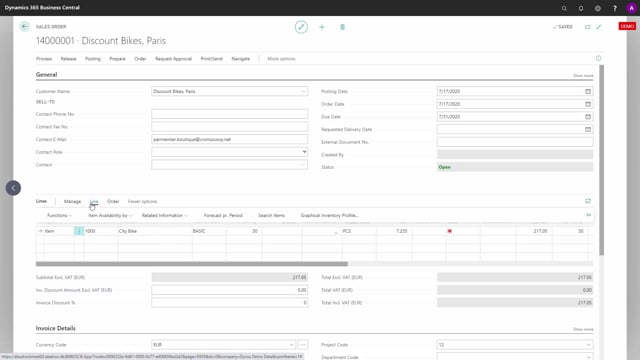This screenshot has width=640, height=360.
Task: Open the Request Approval menu
Action: tap(173, 59)
